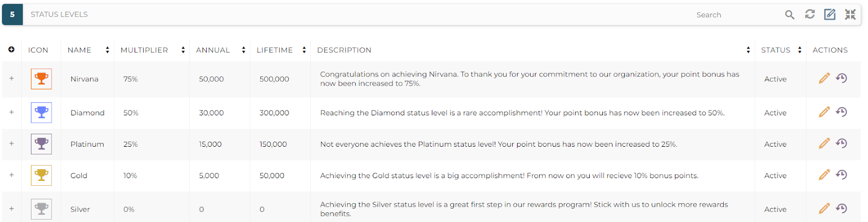Image resolution: width=868 pixels, height=222 pixels.
Task: Collapse the Status Levels panel
Action: pyautogui.click(x=850, y=15)
